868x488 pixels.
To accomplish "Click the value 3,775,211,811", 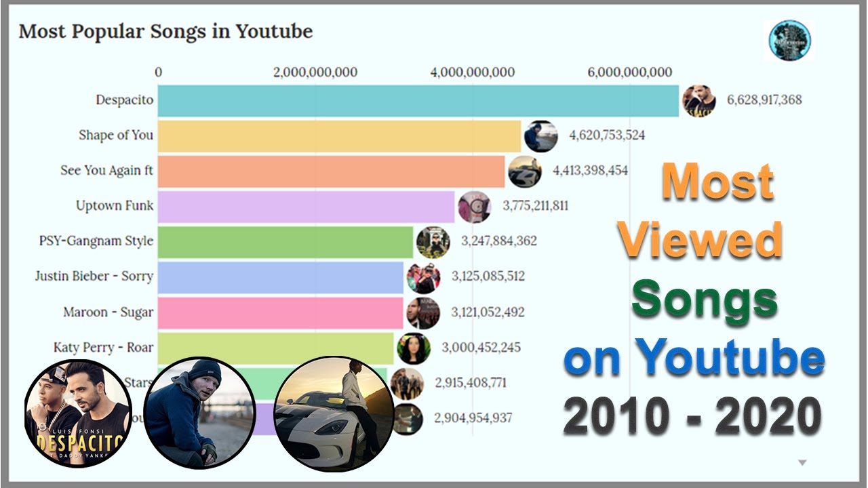I will (536, 206).
